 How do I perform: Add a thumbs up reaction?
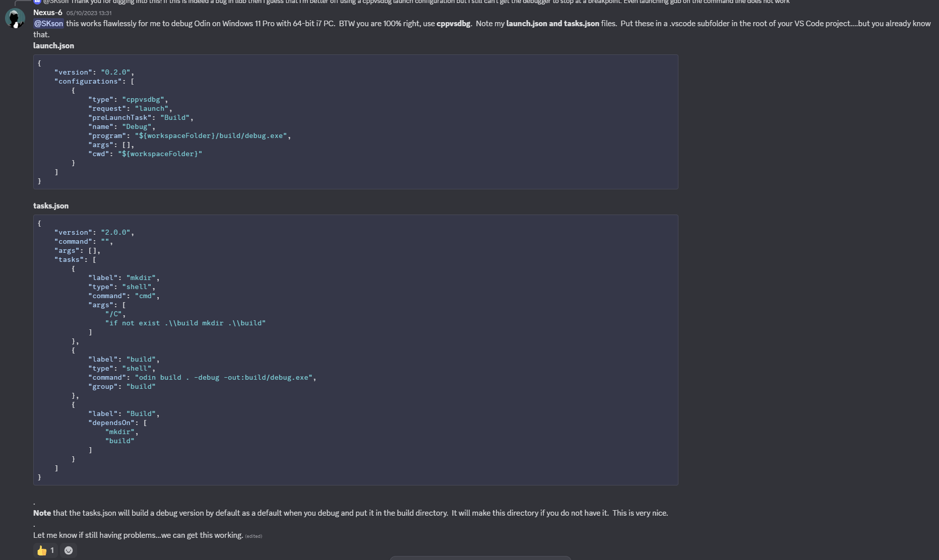45,550
